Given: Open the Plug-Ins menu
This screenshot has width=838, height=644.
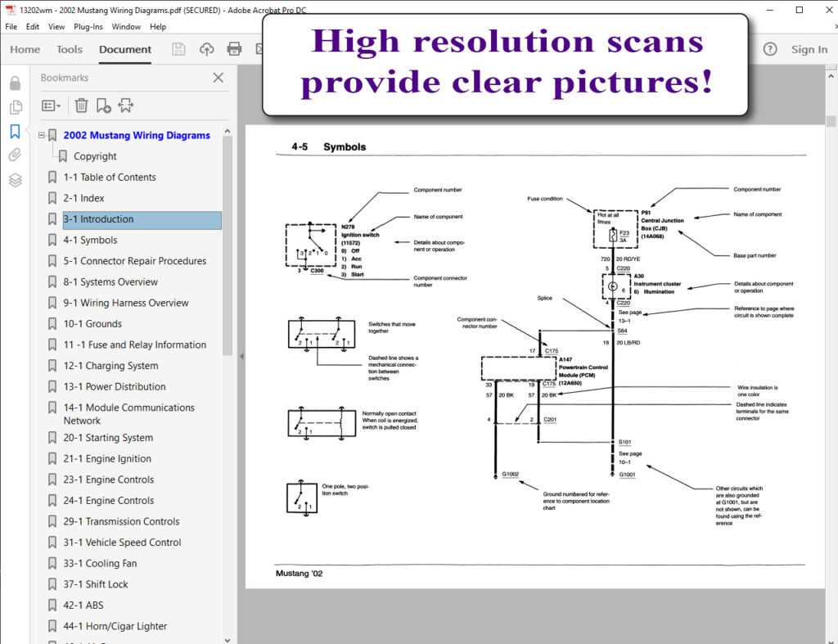Looking at the screenshot, I should coord(88,27).
